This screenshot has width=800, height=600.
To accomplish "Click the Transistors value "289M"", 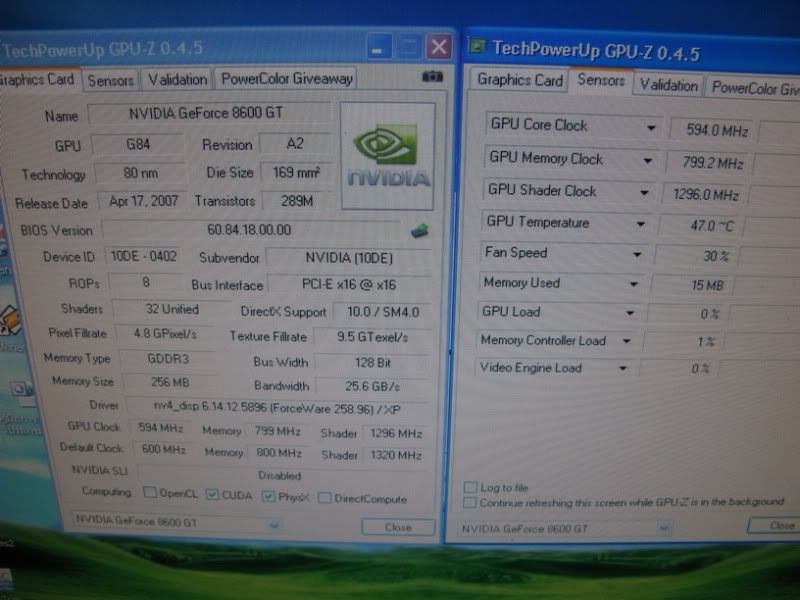I will [297, 201].
